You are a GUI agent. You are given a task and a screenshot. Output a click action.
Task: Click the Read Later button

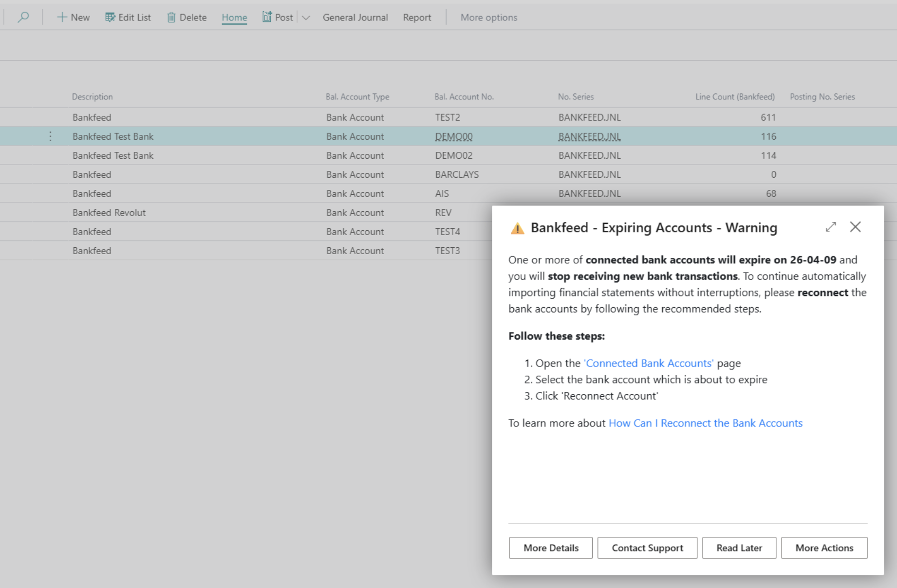pos(739,548)
